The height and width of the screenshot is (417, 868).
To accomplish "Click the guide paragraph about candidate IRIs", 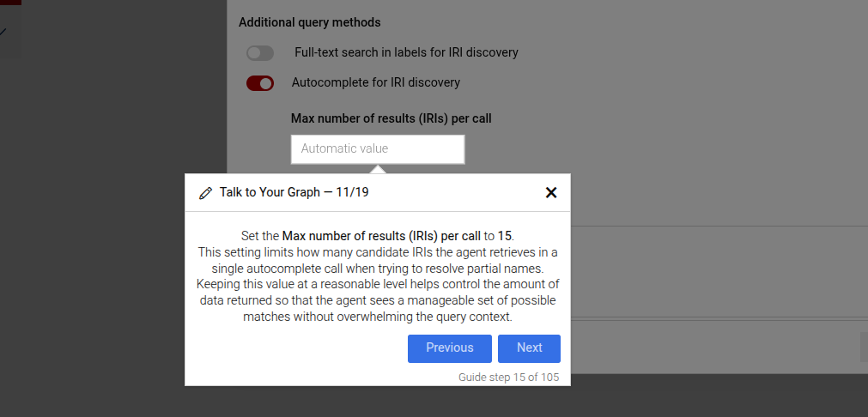I will click(378, 283).
